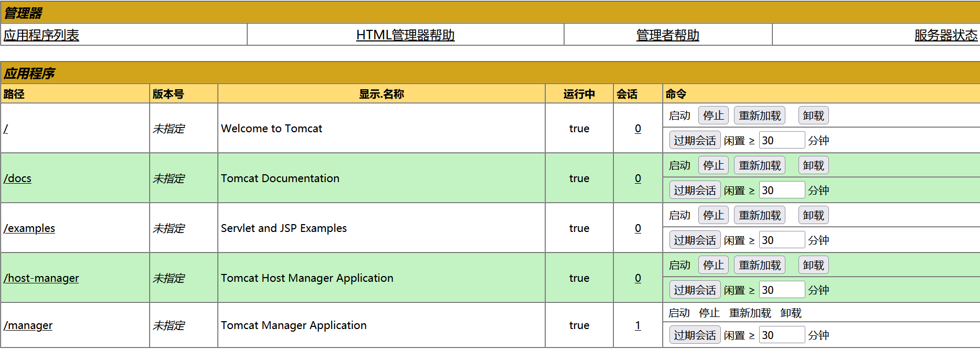The image size is (980, 360).
Task: Stop the Tomcat Documentation application
Action: click(x=713, y=165)
